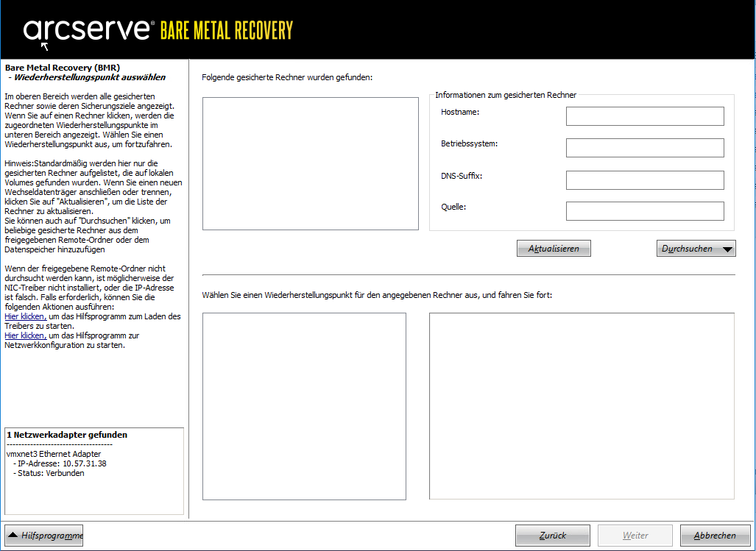Image resolution: width=756 pixels, height=551 pixels.
Task: Click the recovery point list on lower left
Action: 304,407
